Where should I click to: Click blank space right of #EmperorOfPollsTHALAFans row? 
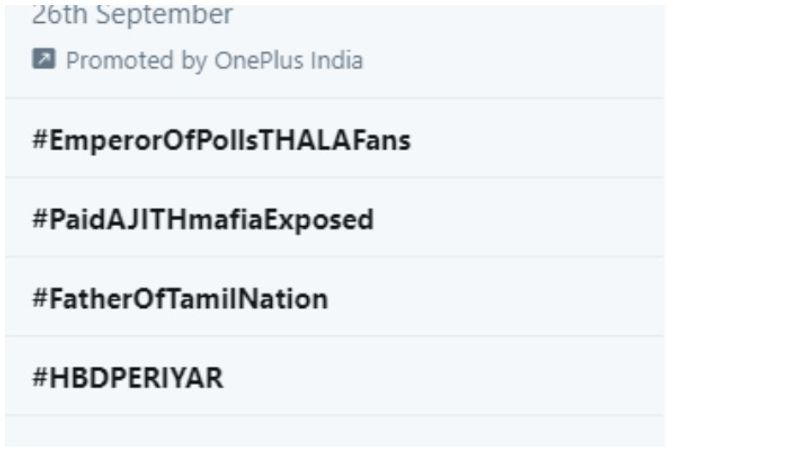[540, 140]
